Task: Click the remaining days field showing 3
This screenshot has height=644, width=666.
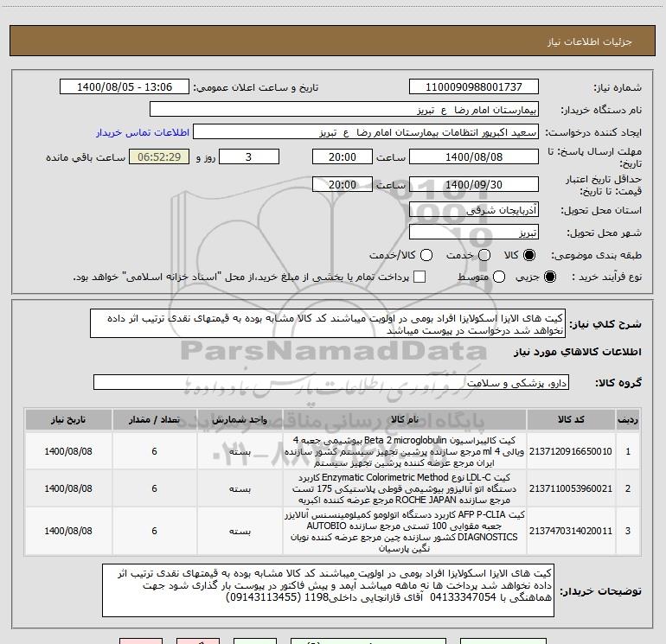Action: coord(249,157)
